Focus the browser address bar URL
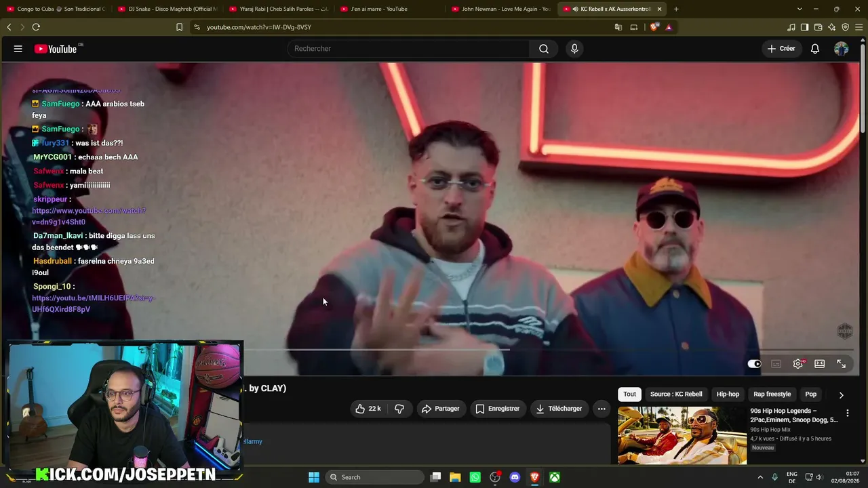Screen dimensions: 868x488 259,27
